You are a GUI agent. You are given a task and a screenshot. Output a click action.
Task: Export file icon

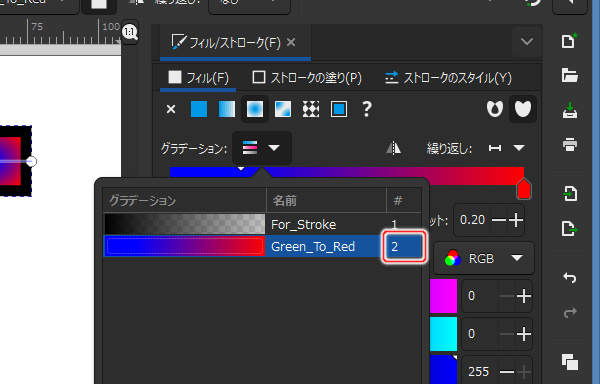[570, 229]
